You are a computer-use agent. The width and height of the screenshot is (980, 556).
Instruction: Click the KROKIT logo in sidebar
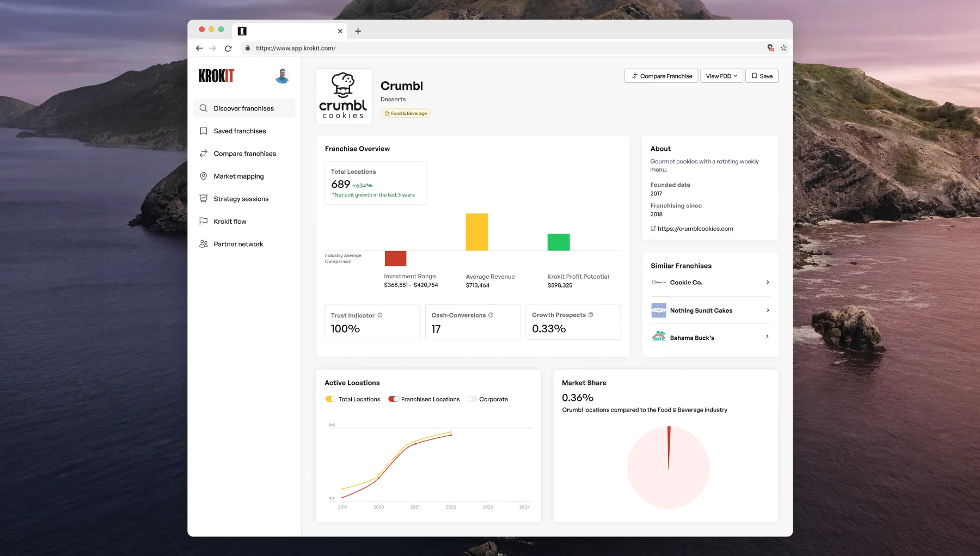pyautogui.click(x=216, y=76)
